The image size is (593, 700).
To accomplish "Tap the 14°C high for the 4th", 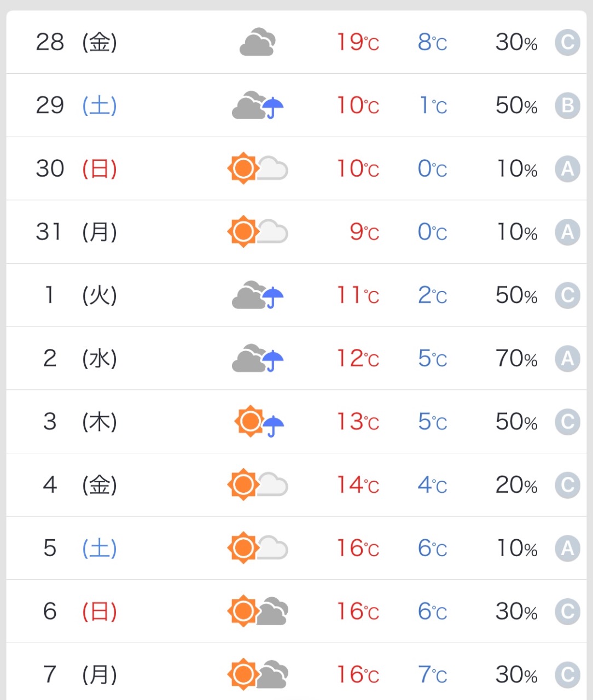I will click(358, 485).
